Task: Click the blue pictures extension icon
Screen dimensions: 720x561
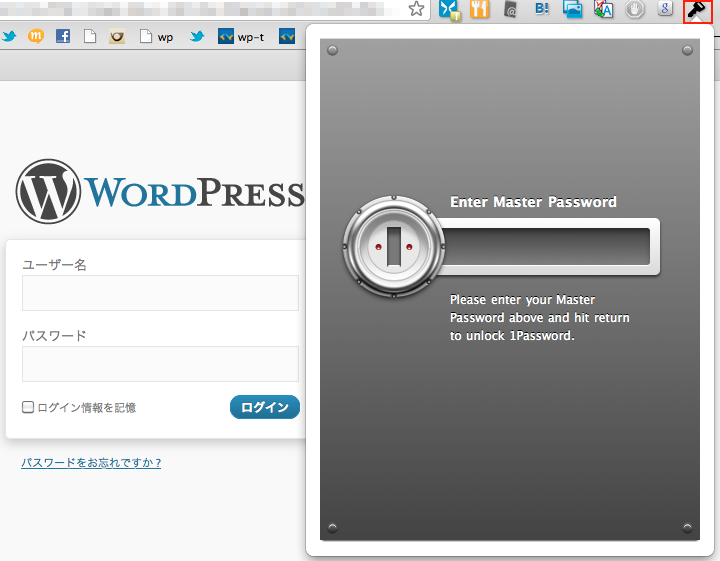Action: click(573, 9)
